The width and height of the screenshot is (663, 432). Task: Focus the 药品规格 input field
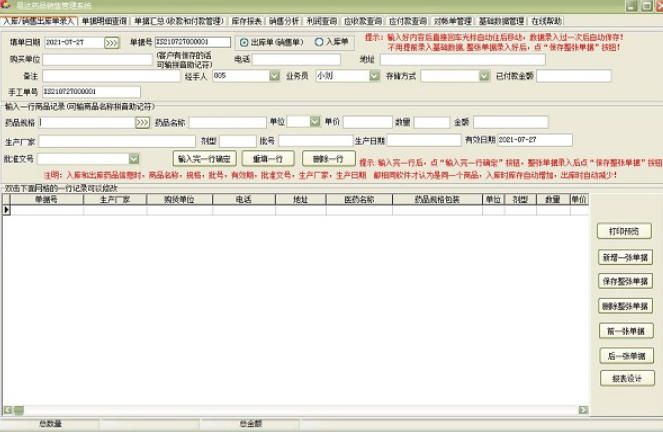[x=87, y=123]
